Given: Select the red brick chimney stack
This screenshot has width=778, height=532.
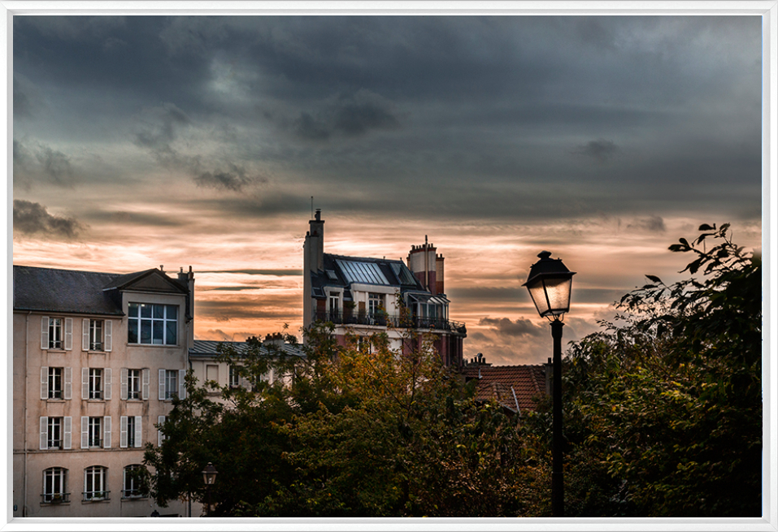Looking at the screenshot, I should click(x=425, y=266).
